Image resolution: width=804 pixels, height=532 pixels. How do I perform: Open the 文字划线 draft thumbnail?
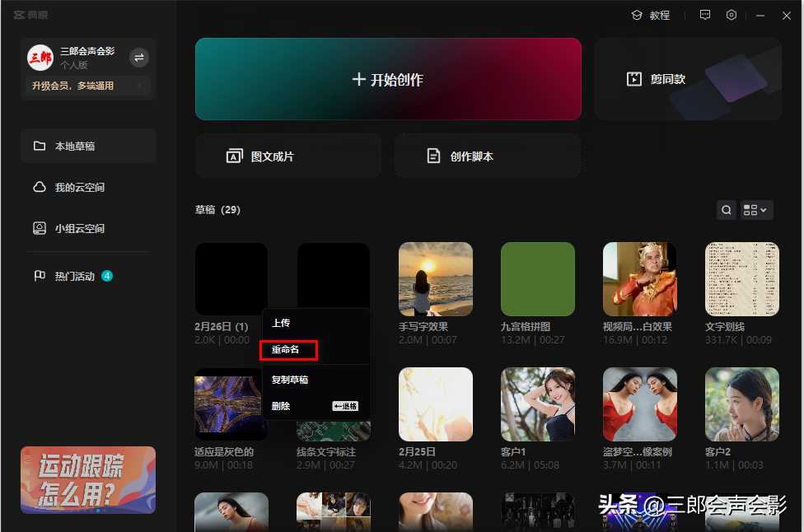click(x=742, y=279)
